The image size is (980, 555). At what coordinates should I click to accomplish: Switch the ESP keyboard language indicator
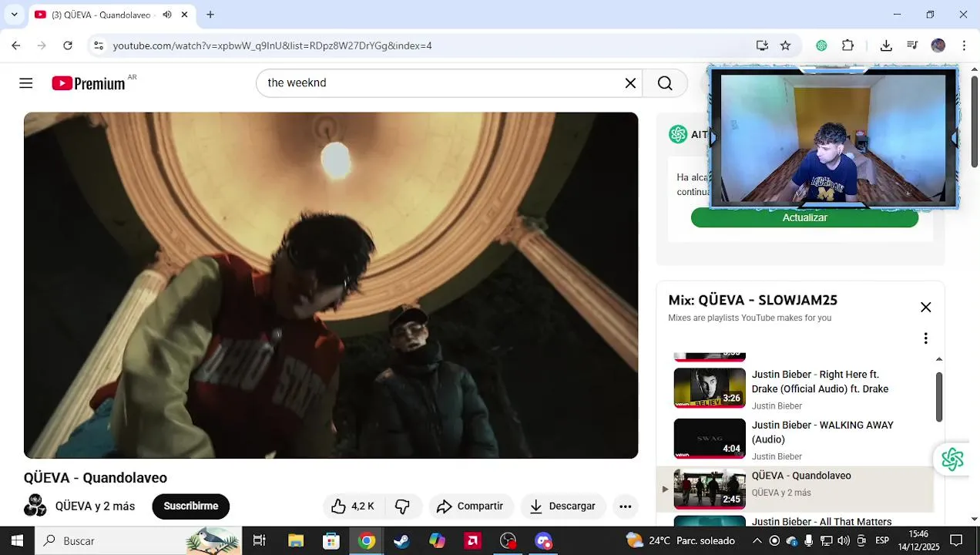click(x=882, y=541)
